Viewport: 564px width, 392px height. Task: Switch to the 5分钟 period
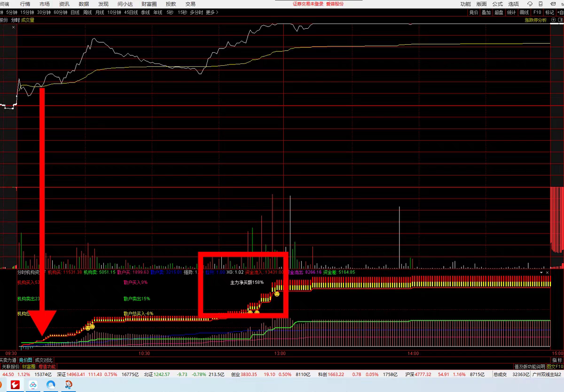(x=12, y=12)
